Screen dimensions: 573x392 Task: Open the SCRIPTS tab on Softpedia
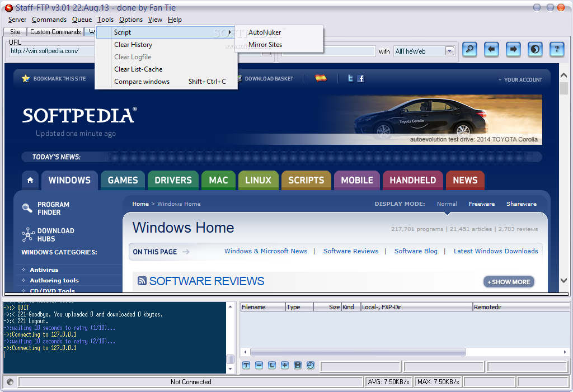tap(306, 180)
